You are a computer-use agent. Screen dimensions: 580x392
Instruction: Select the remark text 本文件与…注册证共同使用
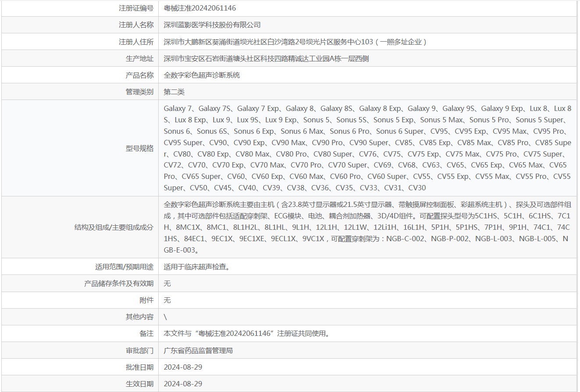247,333
